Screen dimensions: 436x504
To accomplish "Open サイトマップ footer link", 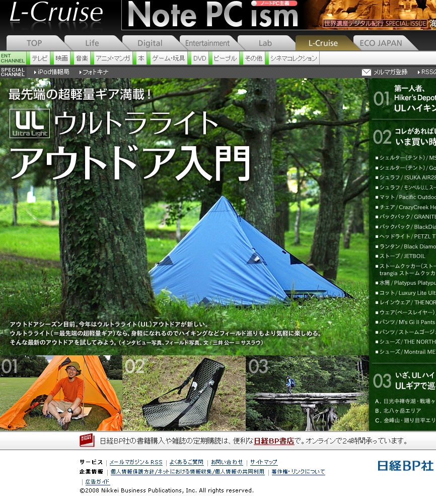I will click(x=264, y=462).
